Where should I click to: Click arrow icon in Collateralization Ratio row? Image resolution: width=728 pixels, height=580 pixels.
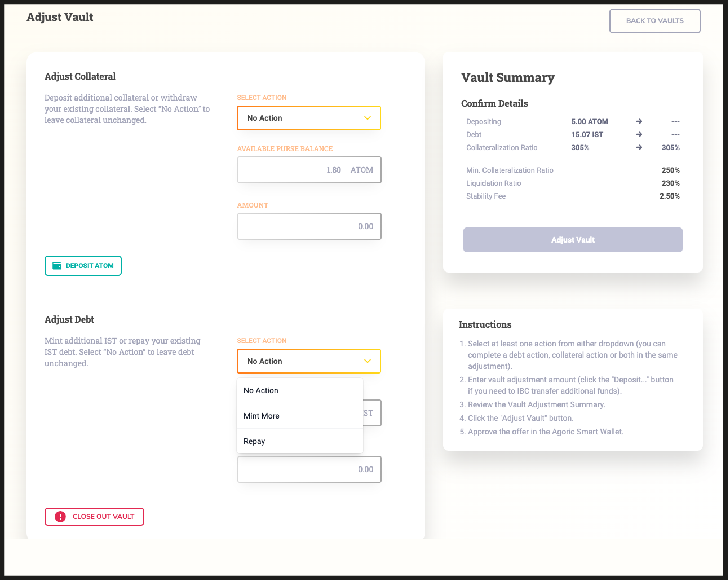639,148
